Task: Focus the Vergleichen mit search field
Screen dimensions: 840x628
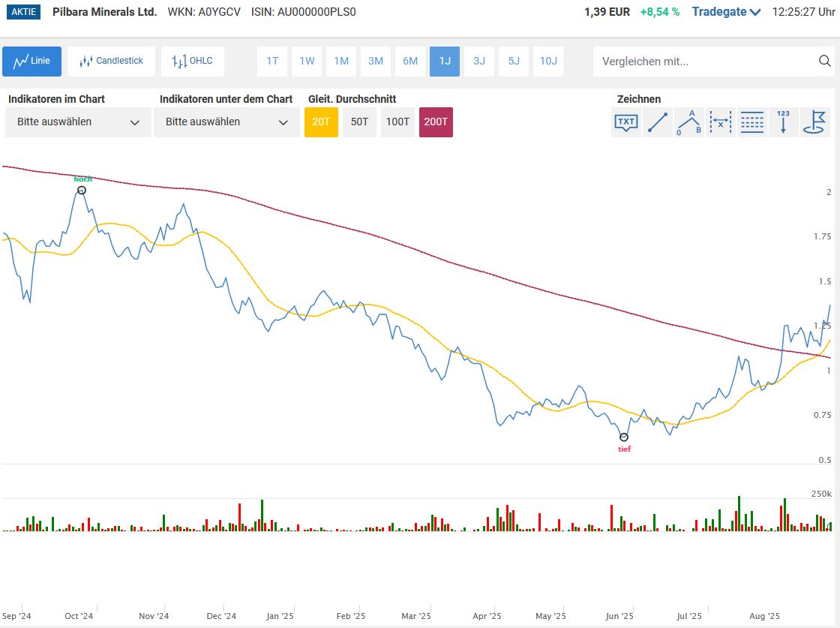Action: (705, 62)
